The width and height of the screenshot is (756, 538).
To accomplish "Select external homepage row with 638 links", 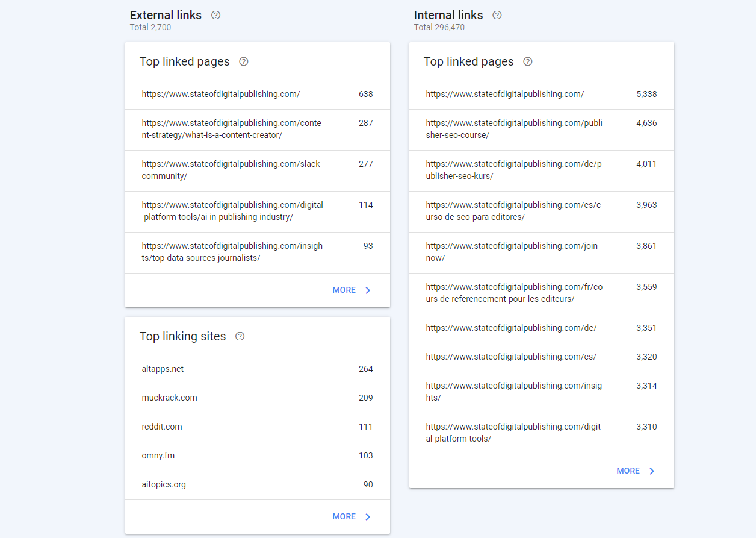I will pyautogui.click(x=258, y=94).
